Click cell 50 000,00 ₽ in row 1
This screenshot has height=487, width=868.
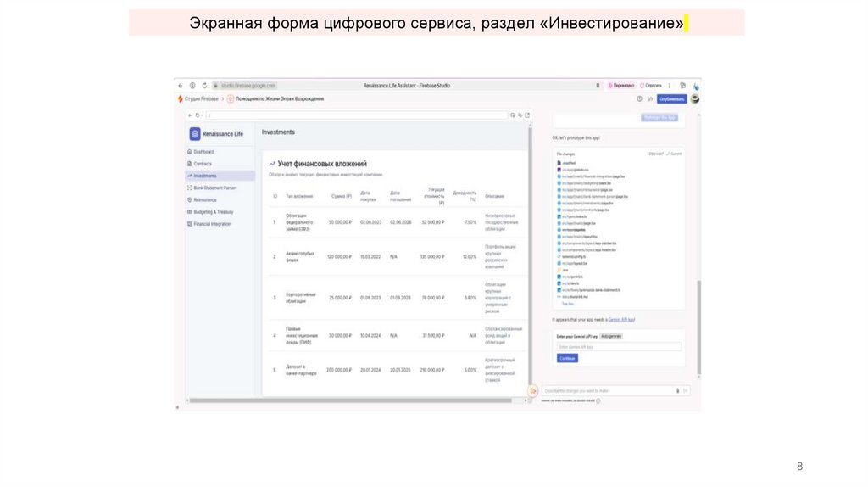tap(340, 223)
